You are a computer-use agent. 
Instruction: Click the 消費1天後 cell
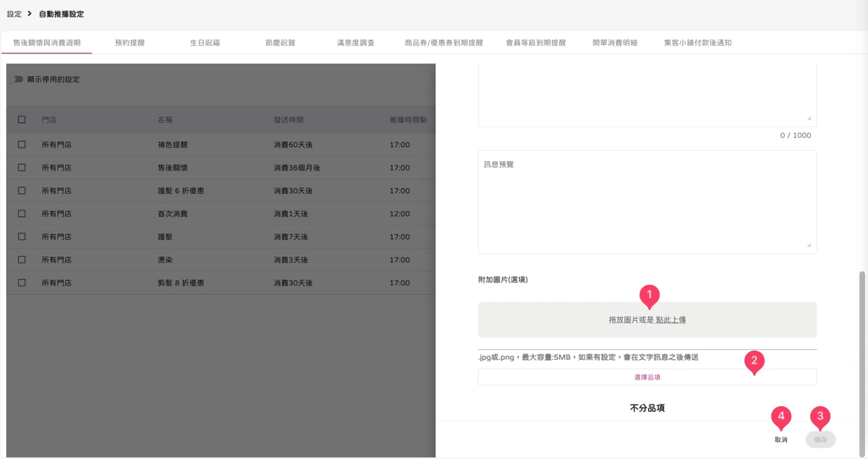[x=291, y=214]
